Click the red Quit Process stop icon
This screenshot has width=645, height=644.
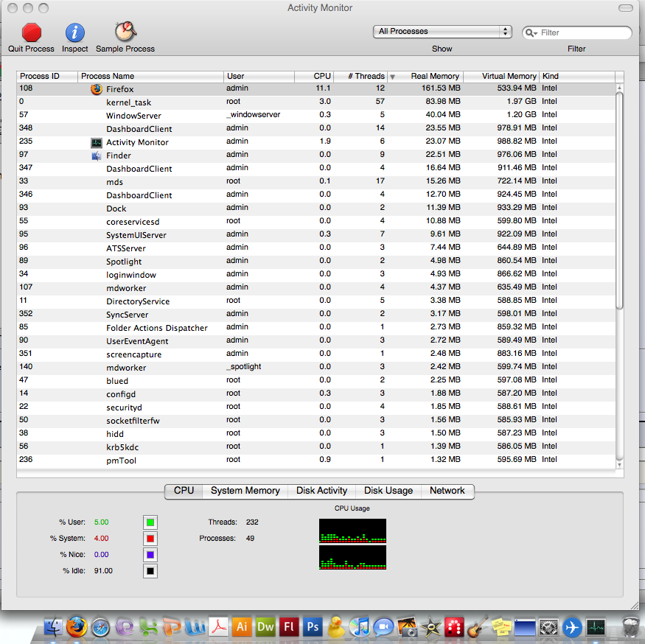pos(32,32)
